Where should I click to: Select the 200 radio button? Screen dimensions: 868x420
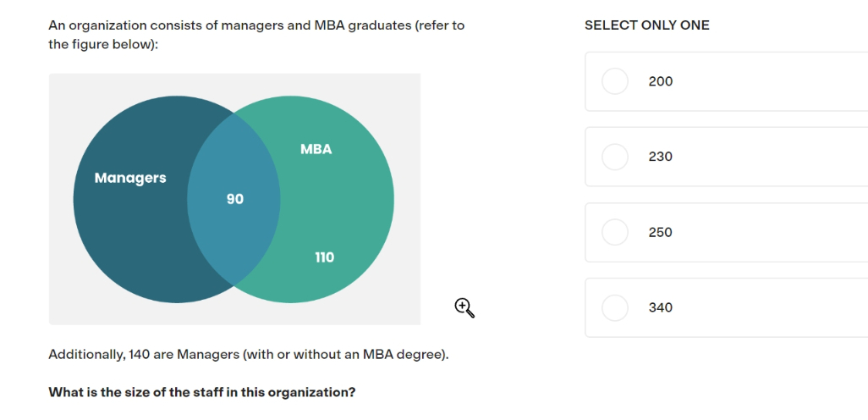coord(614,81)
